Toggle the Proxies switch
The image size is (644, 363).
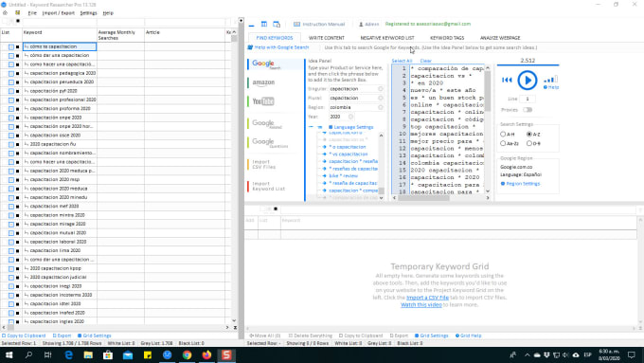[528, 110]
